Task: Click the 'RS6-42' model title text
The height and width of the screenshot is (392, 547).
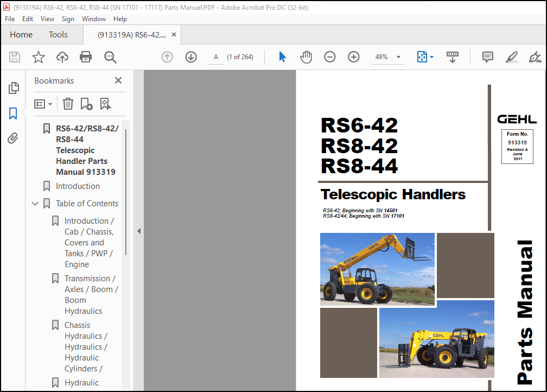Action: pos(359,125)
